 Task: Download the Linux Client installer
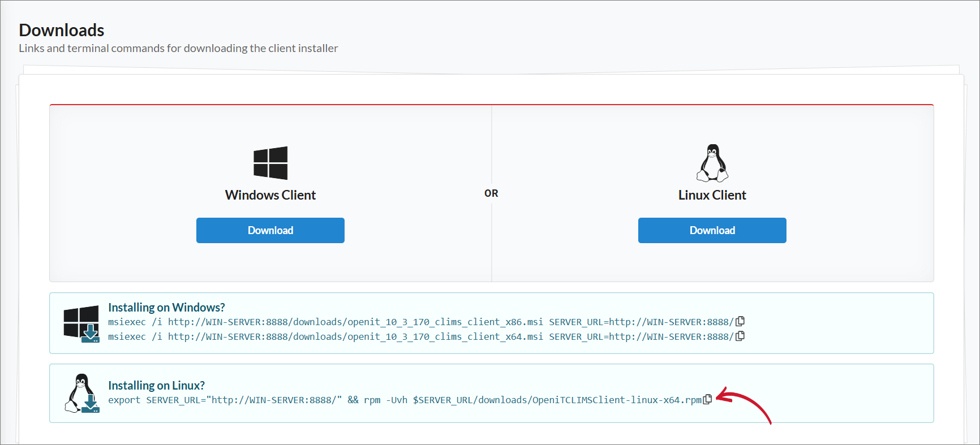(x=712, y=230)
